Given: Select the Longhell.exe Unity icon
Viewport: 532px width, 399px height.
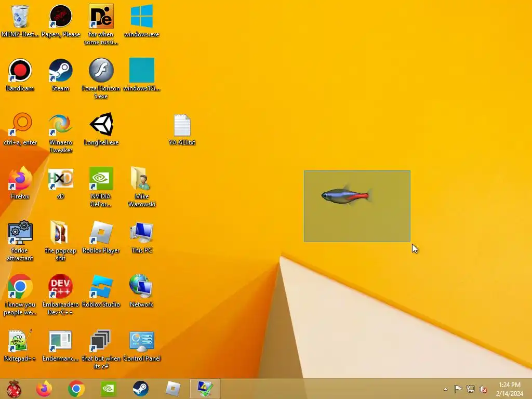Looking at the screenshot, I should [101, 129].
